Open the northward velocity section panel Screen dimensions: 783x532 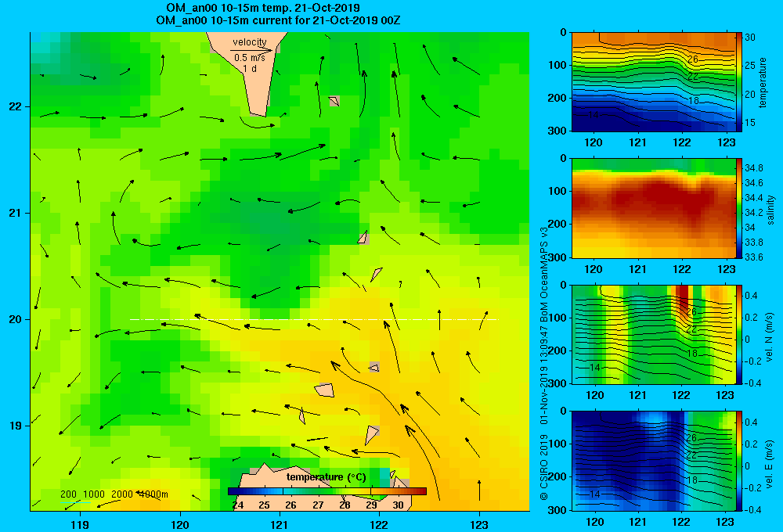pos(653,334)
